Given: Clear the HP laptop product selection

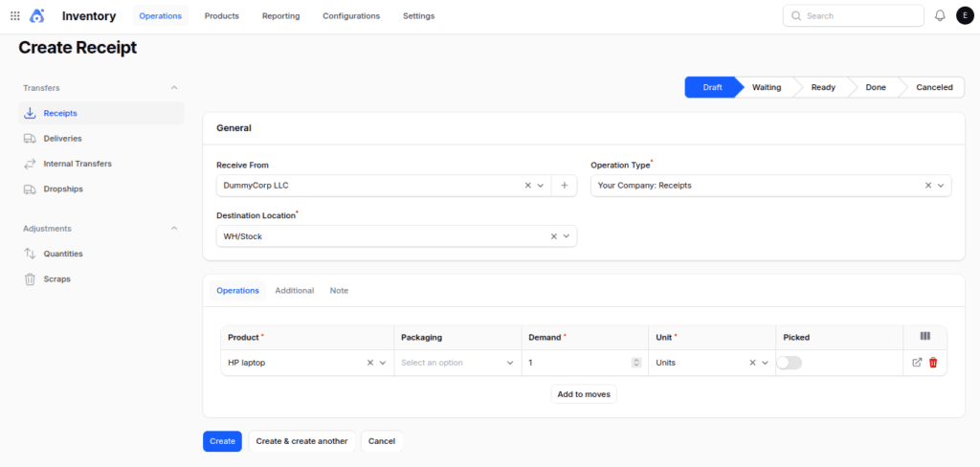Looking at the screenshot, I should tap(370, 363).
